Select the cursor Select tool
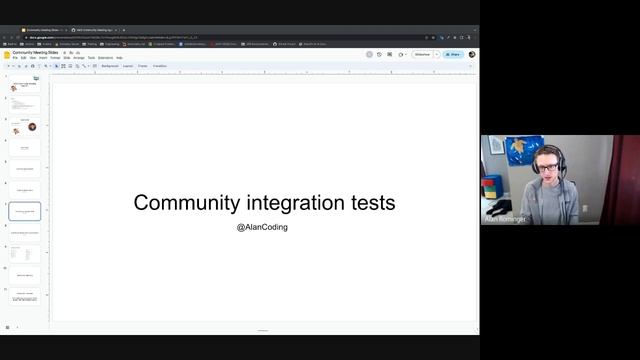 [56, 66]
